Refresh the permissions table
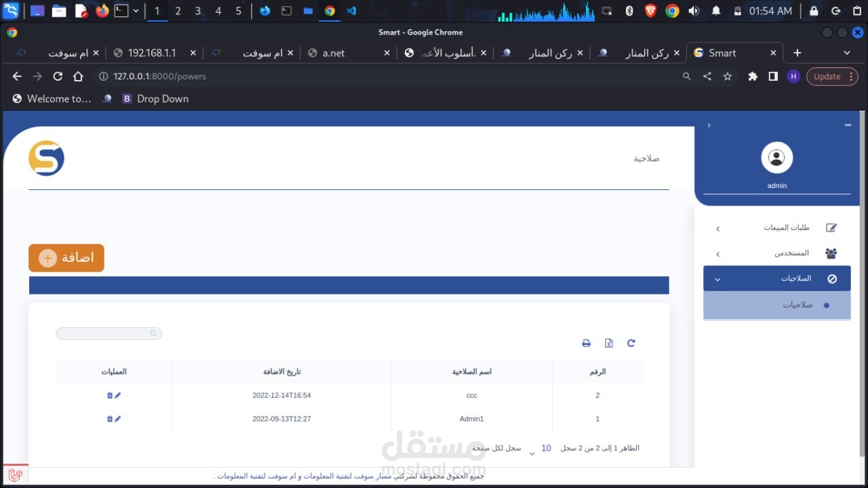This screenshot has width=868, height=488. [x=631, y=343]
